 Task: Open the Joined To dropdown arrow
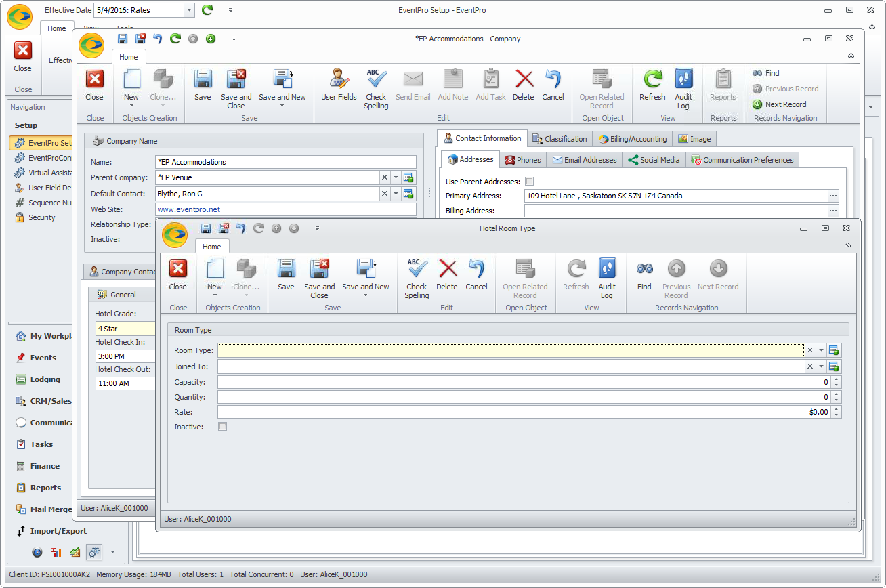pos(822,366)
